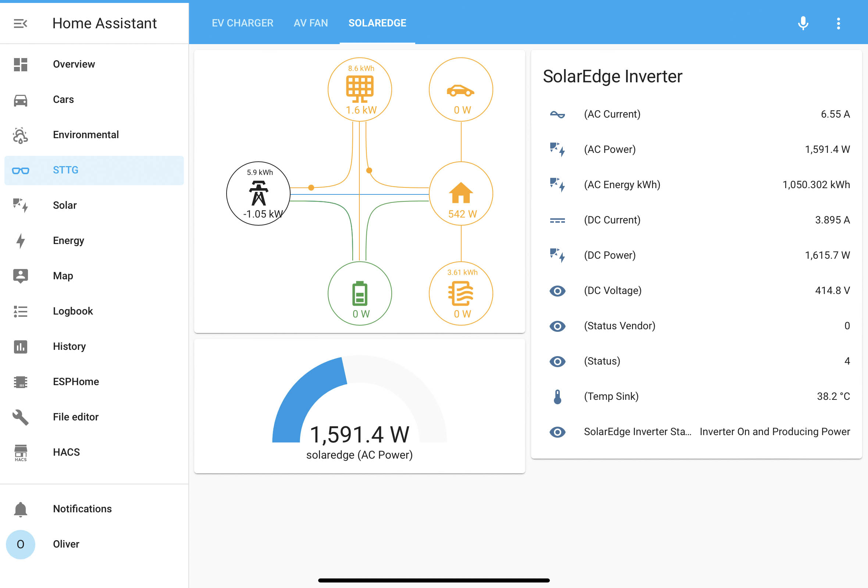Click the DC Voltage eye icon

point(558,291)
